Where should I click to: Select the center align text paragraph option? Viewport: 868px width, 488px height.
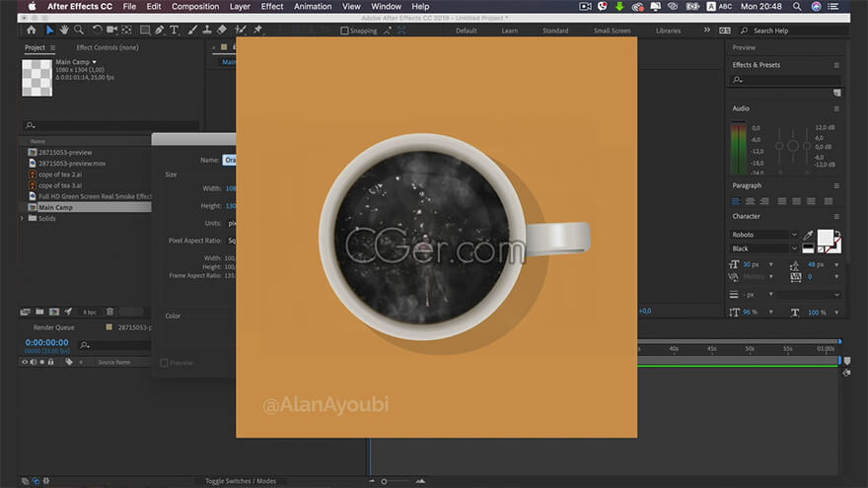point(750,201)
